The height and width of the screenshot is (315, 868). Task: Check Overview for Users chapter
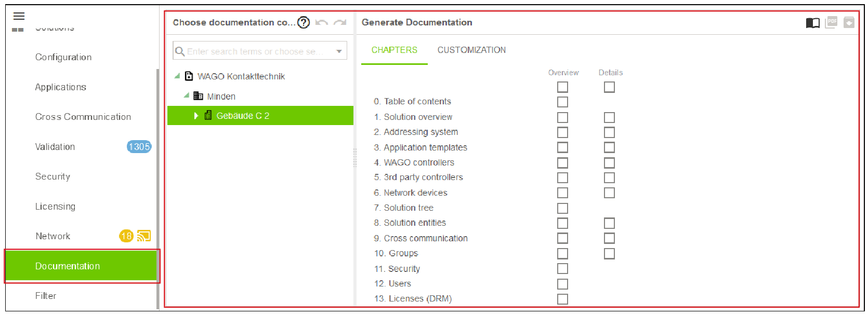click(562, 284)
